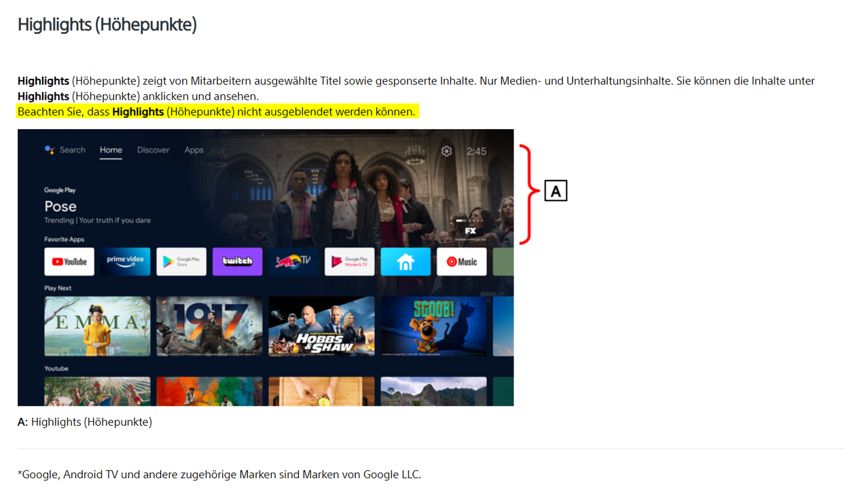Open the YouTube app tile
This screenshot has width=845, height=504.
(x=69, y=262)
